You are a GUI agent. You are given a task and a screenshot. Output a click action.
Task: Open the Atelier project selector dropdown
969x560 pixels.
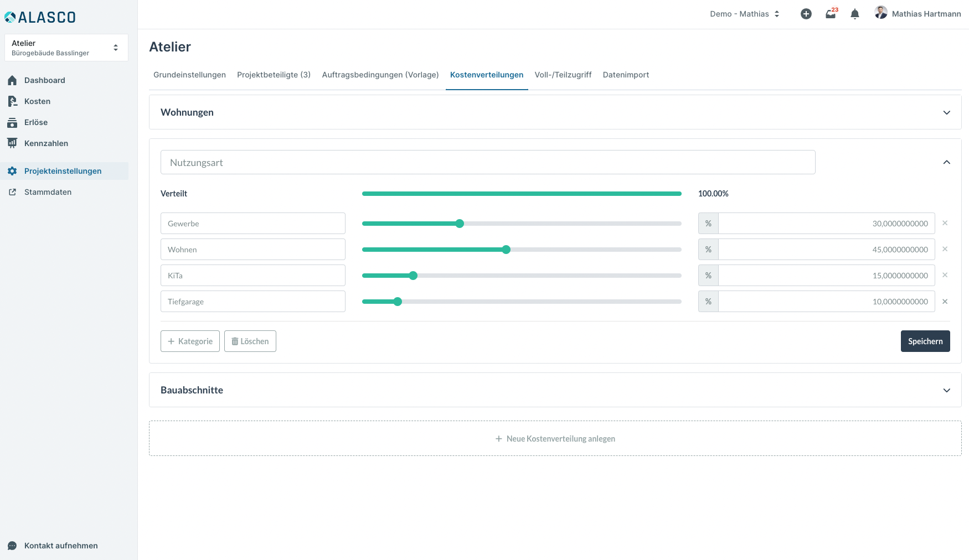[66, 48]
